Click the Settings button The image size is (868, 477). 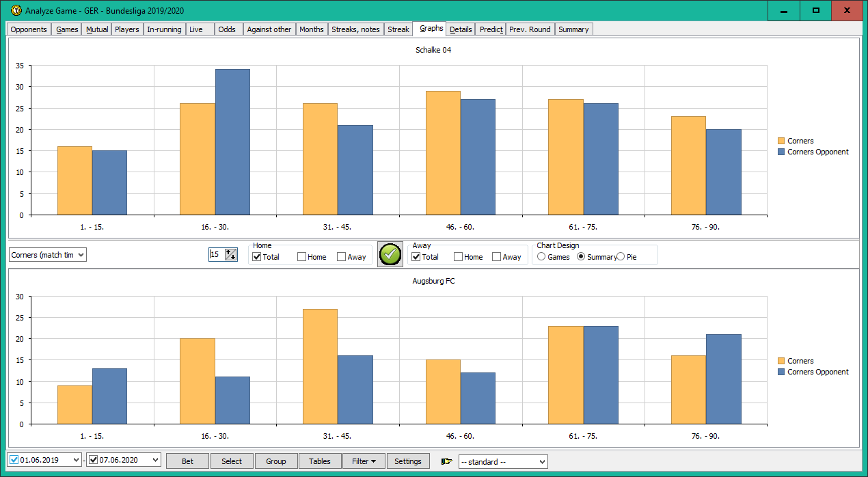408,461
